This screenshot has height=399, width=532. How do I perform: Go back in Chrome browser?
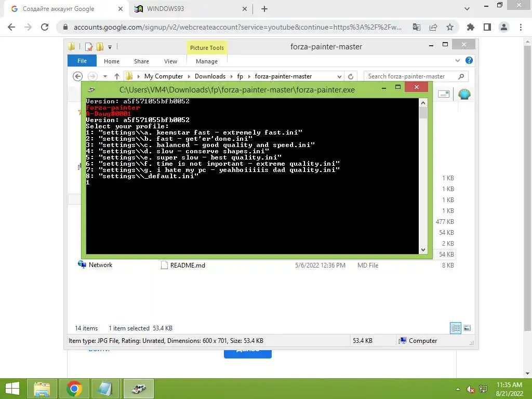click(11, 27)
